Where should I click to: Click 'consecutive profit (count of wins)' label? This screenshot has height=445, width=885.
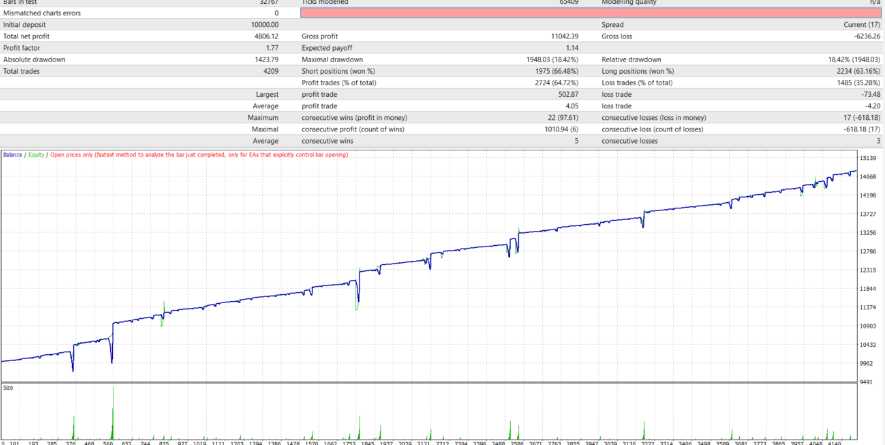(353, 129)
